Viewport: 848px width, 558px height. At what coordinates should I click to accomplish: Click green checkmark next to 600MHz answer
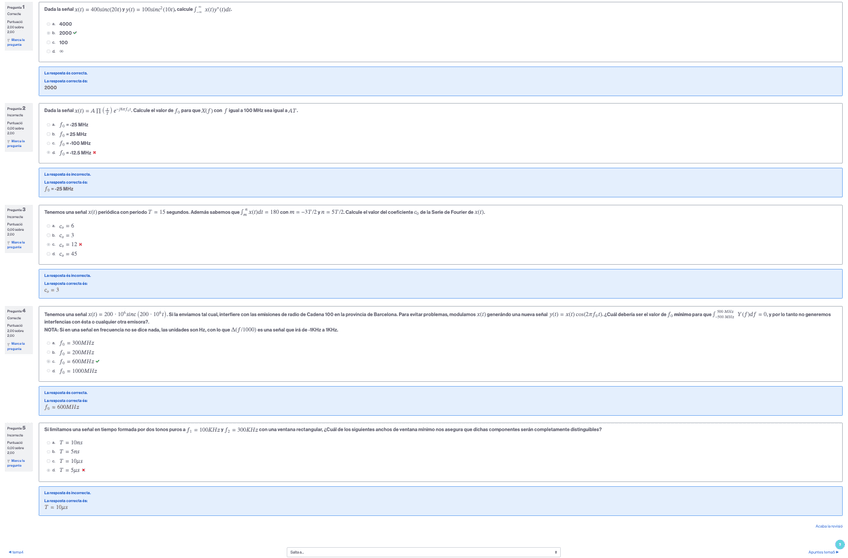(x=98, y=361)
